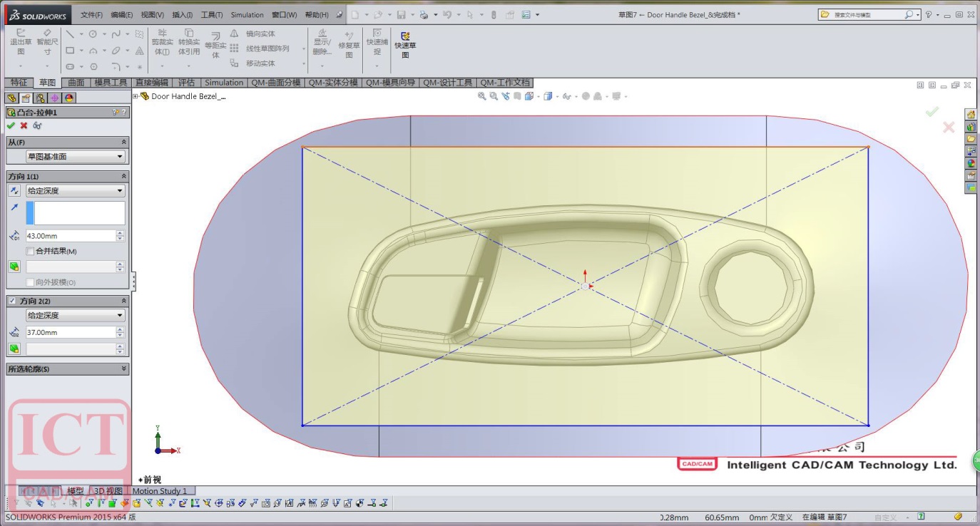Open the 方向1 给定深度 end condition dropdown
Screen dimensions: 980x526
tap(75, 191)
